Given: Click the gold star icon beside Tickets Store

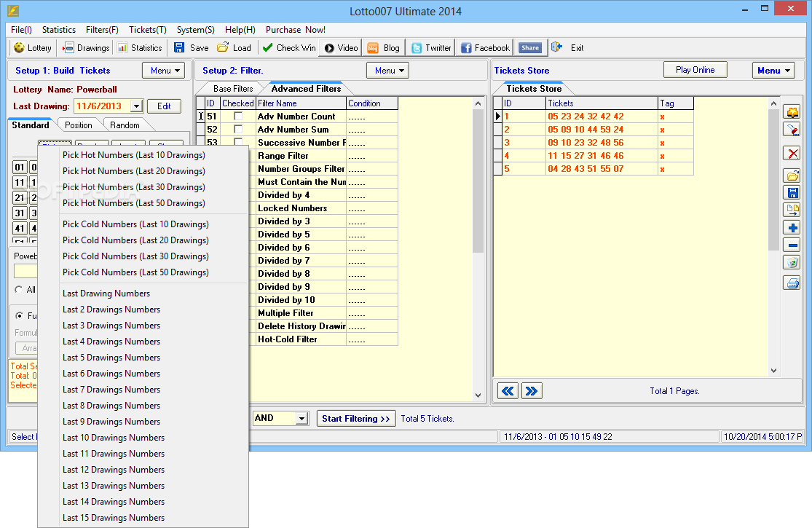Looking at the screenshot, I should (x=792, y=112).
